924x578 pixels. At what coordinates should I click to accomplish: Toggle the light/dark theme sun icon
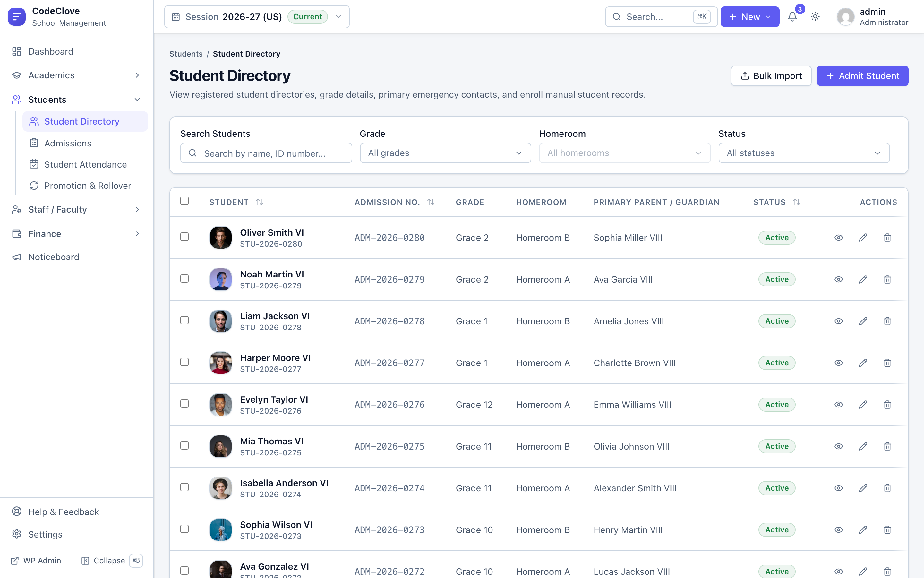click(x=815, y=17)
